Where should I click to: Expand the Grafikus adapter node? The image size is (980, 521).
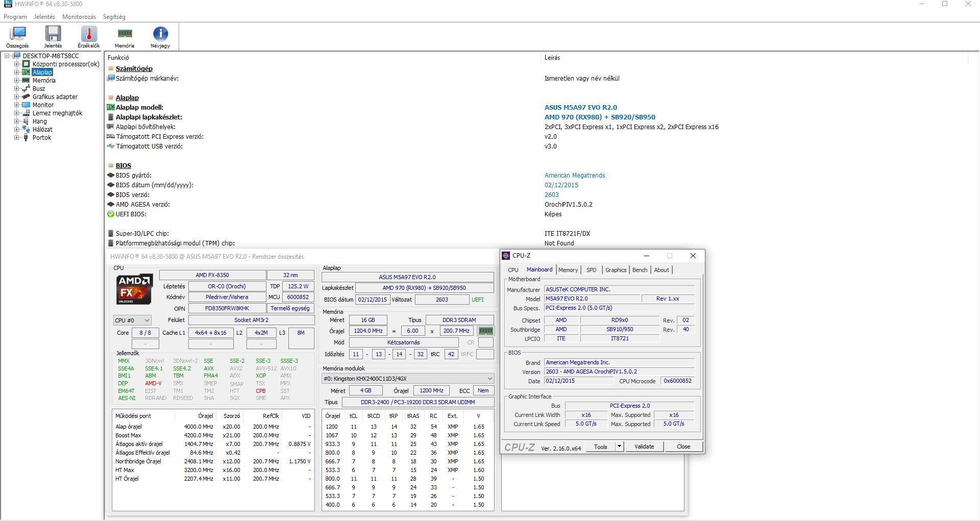[16, 97]
